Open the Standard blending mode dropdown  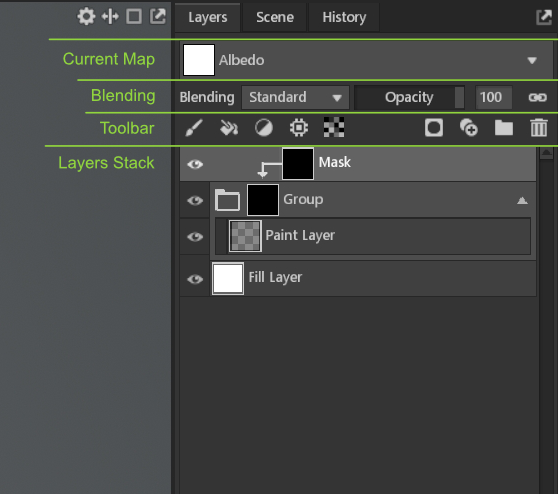click(x=295, y=97)
